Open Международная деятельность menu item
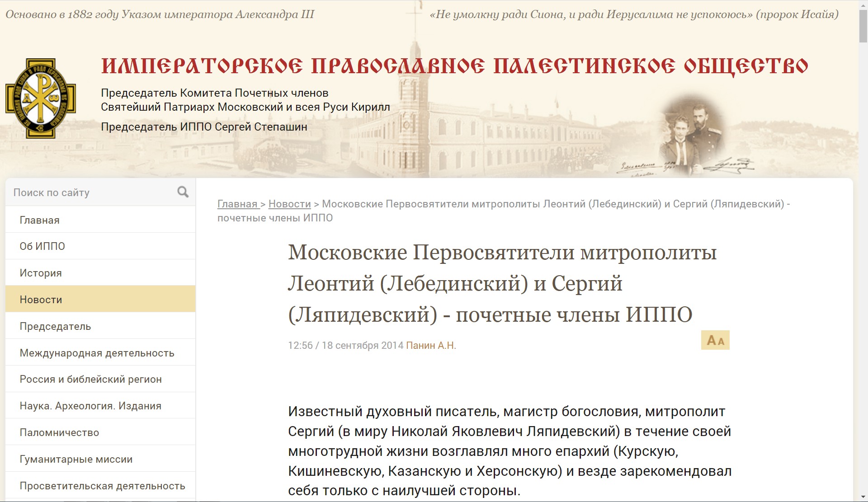Image resolution: width=868 pixels, height=502 pixels. [x=100, y=352]
